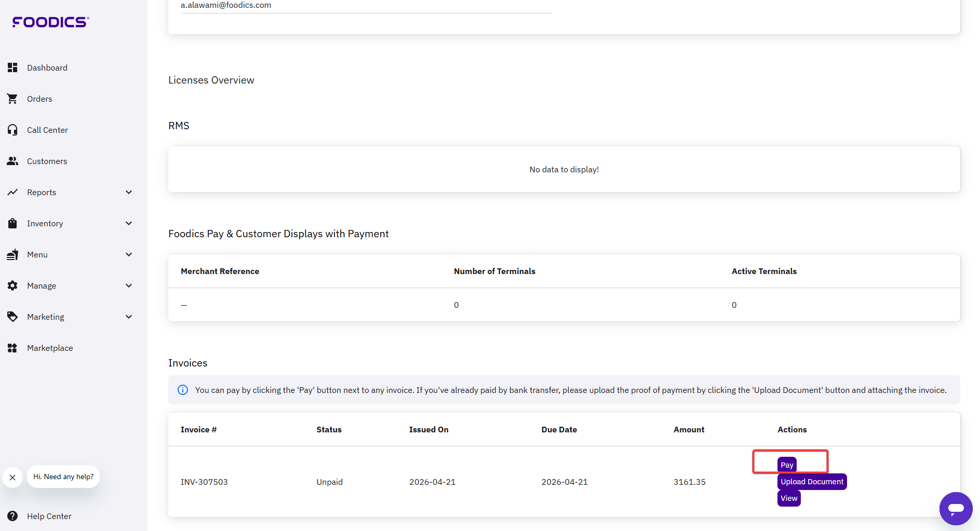
Task: Click the Inventory bag icon
Action: [12, 223]
